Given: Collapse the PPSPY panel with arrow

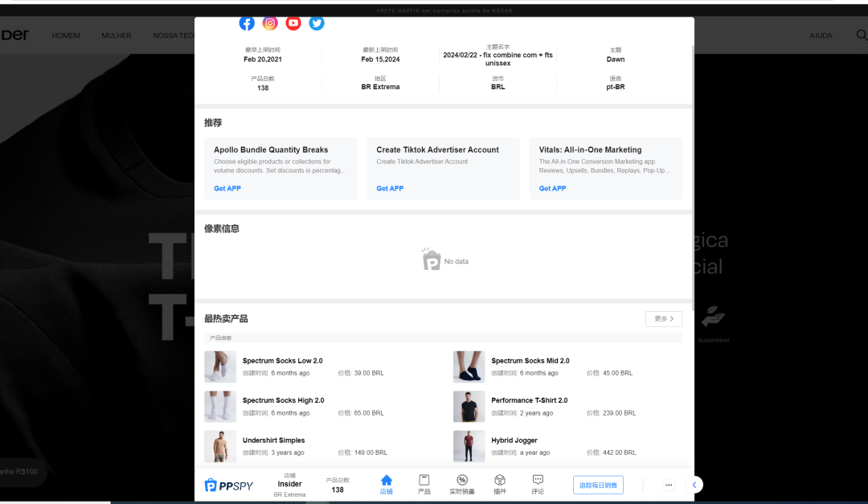Looking at the screenshot, I should (x=694, y=486).
